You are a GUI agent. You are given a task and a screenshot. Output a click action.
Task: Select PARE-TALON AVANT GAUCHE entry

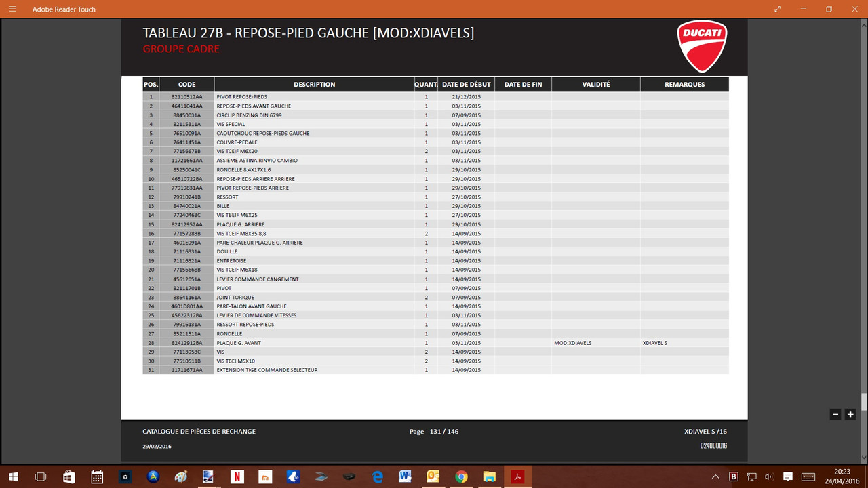pos(252,306)
